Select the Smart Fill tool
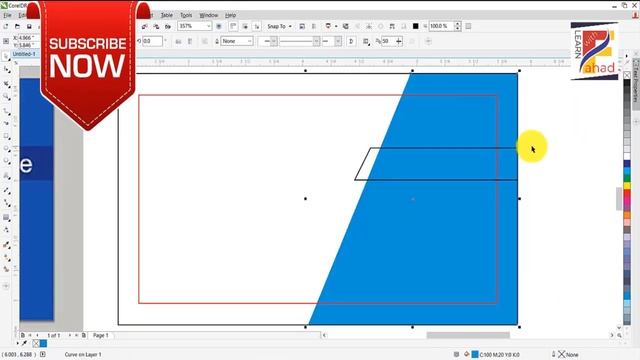 pyautogui.click(x=6, y=269)
